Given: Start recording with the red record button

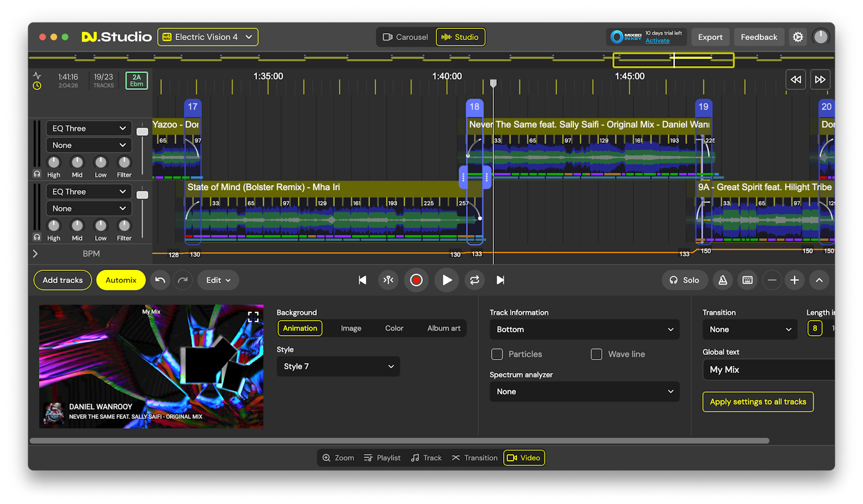Looking at the screenshot, I should [416, 280].
